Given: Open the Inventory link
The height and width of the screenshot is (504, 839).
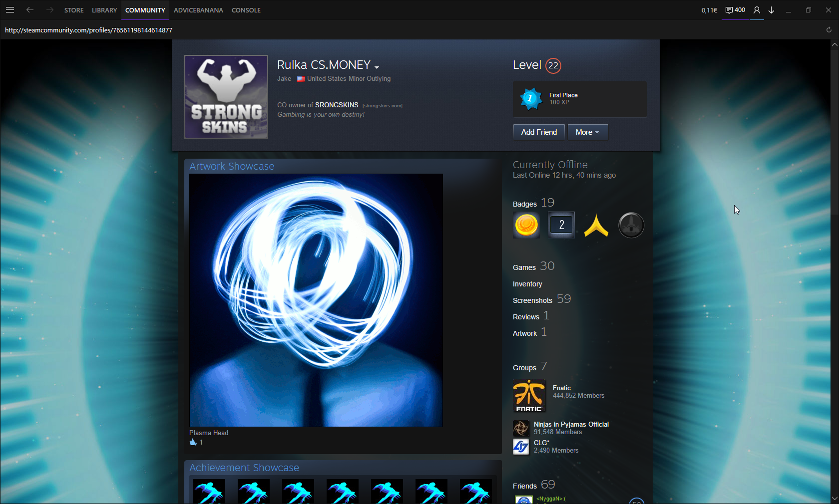Looking at the screenshot, I should [527, 284].
